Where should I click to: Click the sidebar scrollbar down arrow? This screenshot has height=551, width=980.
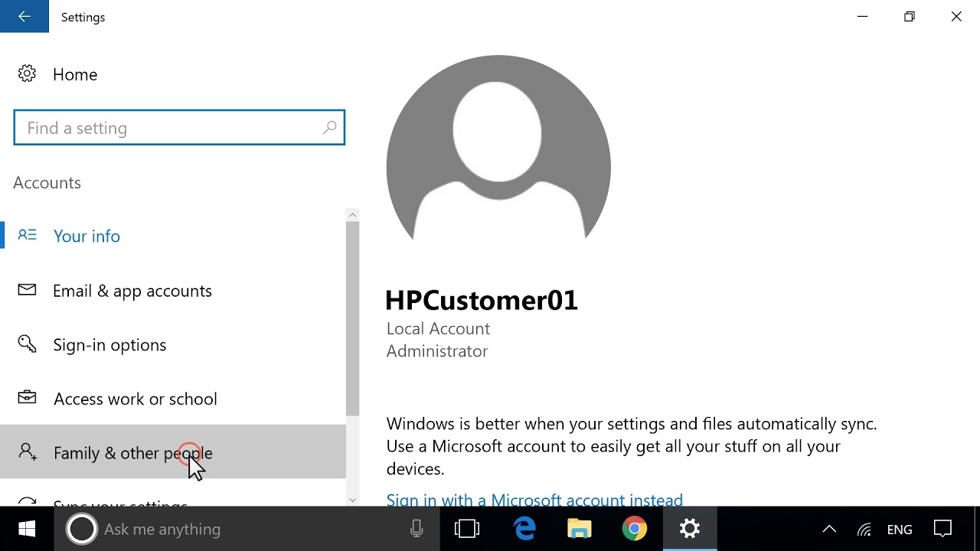point(352,500)
